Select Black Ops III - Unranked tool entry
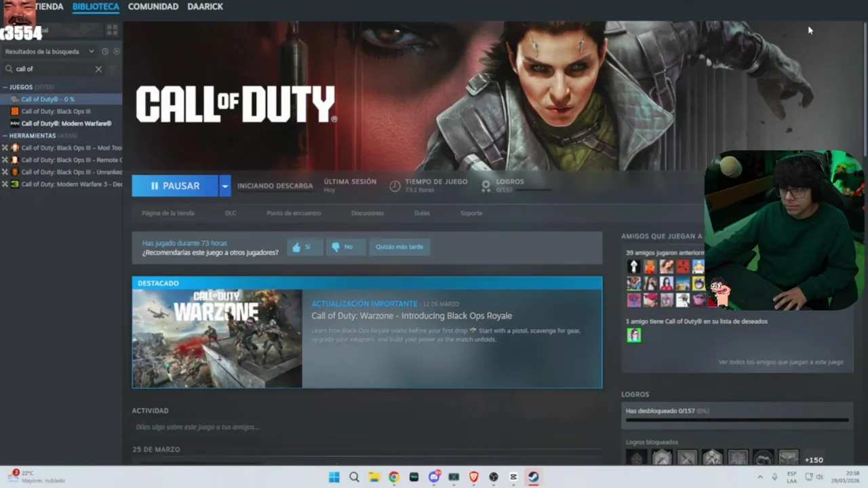 coord(61,172)
